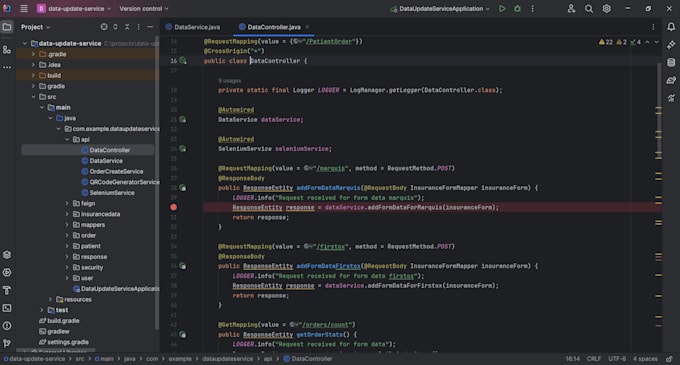Select OrderCreateService in project tree
This screenshot has height=365, width=680.
coord(116,172)
